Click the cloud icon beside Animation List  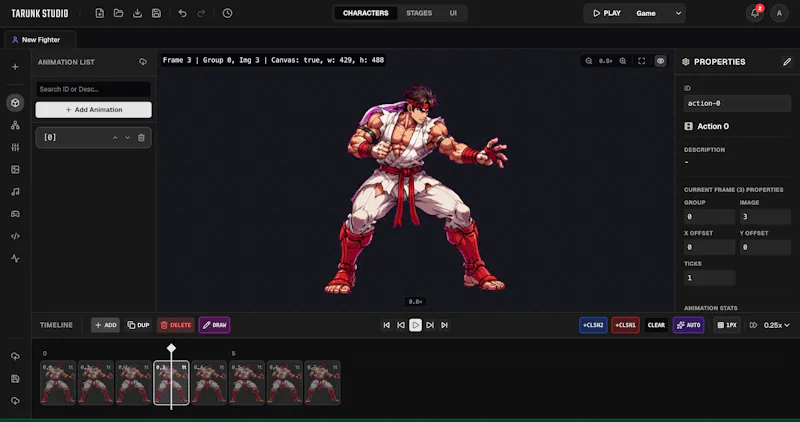[143, 62]
